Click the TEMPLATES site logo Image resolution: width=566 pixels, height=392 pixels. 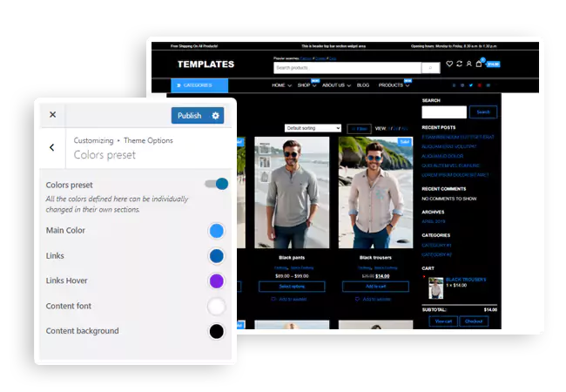click(206, 64)
